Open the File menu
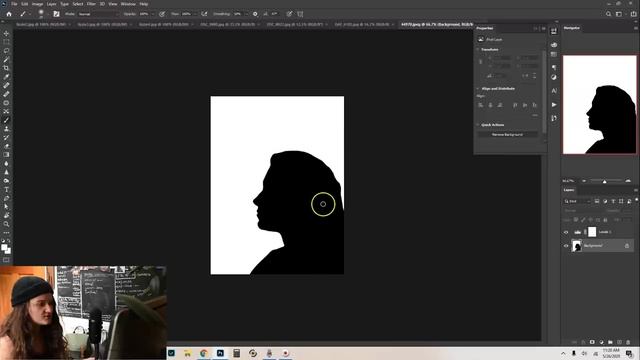 [14, 4]
